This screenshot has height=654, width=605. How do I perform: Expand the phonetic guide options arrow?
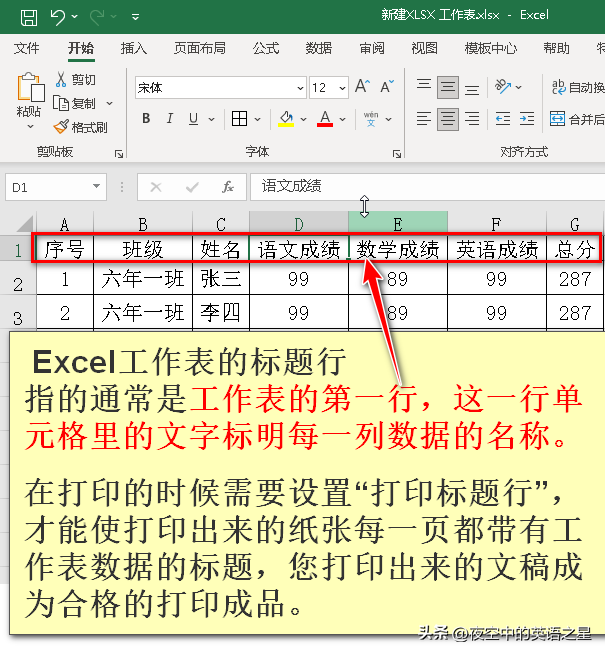[389, 119]
